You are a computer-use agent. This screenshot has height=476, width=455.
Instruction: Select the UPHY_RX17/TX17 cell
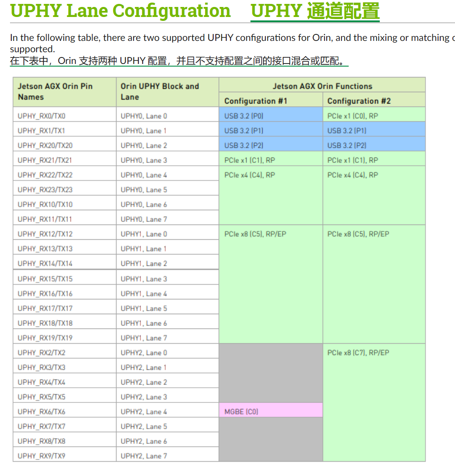(x=65, y=307)
